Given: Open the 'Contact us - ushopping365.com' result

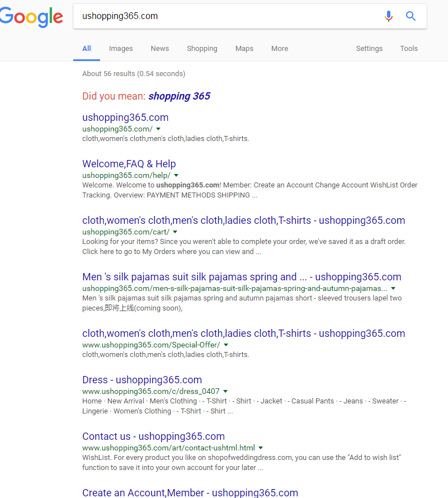Looking at the screenshot, I should tap(153, 436).
